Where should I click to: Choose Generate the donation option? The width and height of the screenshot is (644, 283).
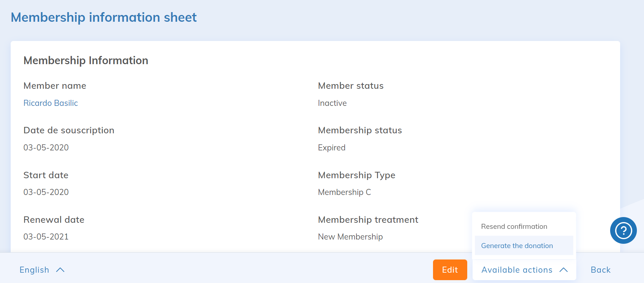click(517, 246)
